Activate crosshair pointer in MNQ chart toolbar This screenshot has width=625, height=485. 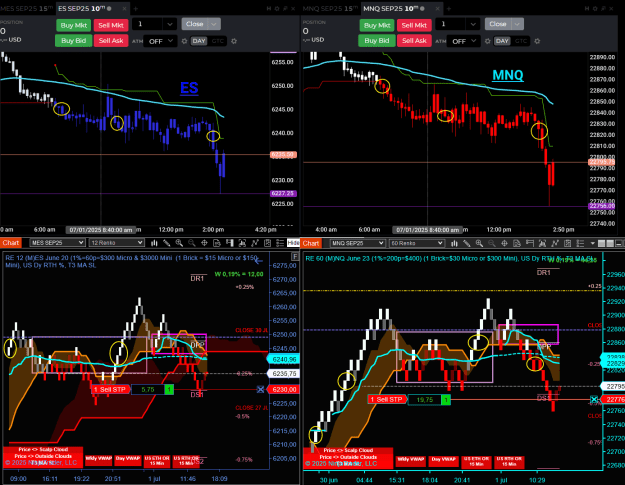tap(504, 243)
